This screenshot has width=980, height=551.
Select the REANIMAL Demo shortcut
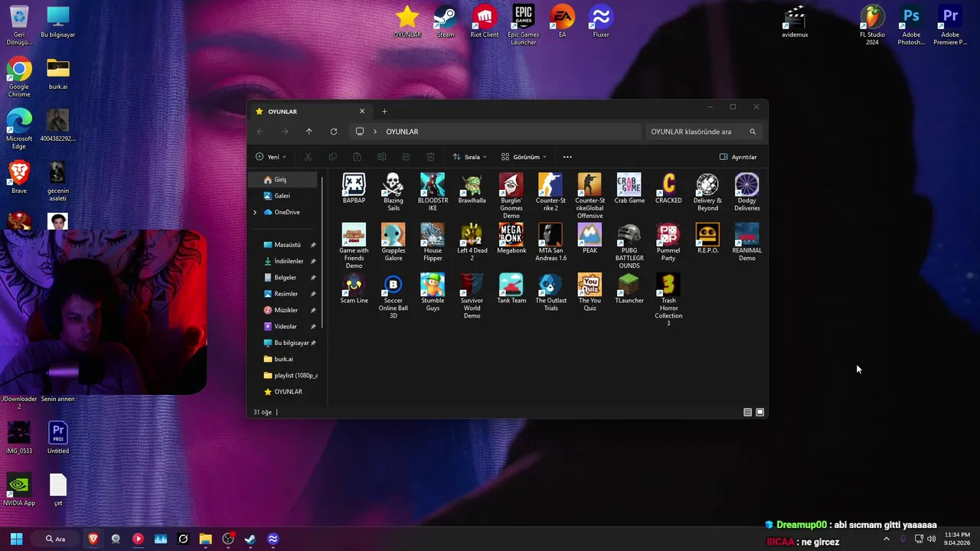(747, 242)
